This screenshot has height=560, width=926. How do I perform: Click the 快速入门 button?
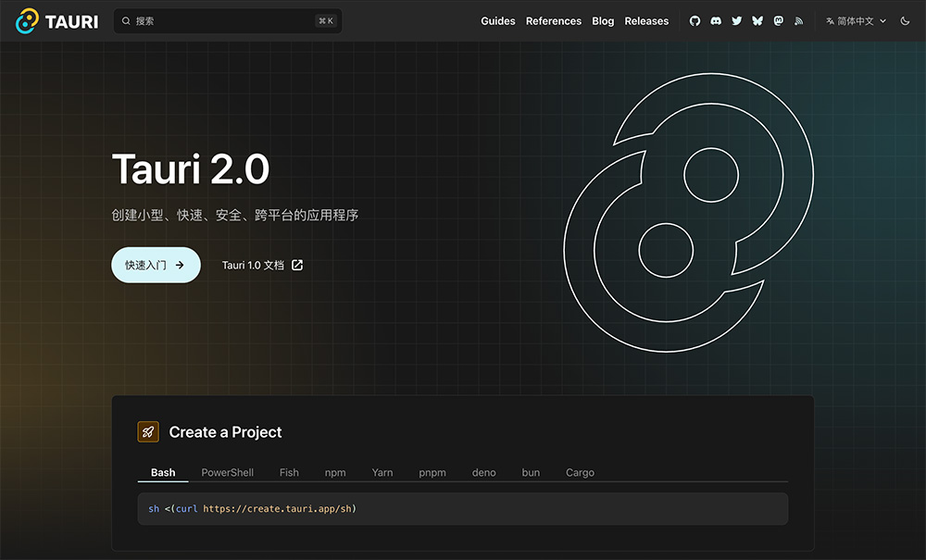pos(156,265)
